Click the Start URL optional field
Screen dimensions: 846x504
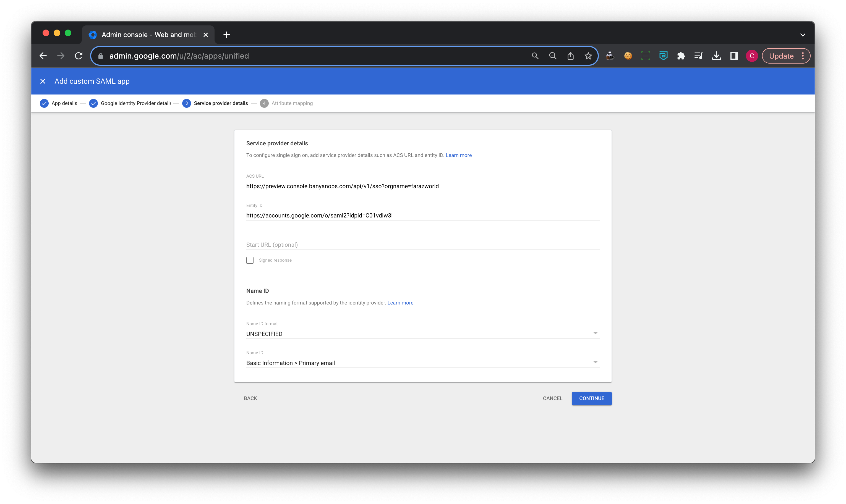pyautogui.click(x=422, y=245)
